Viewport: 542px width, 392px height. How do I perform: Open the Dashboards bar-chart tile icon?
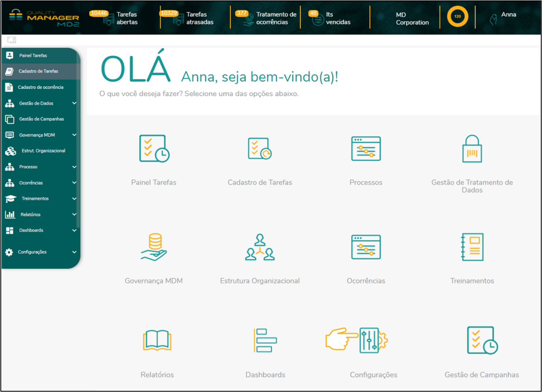click(x=265, y=341)
